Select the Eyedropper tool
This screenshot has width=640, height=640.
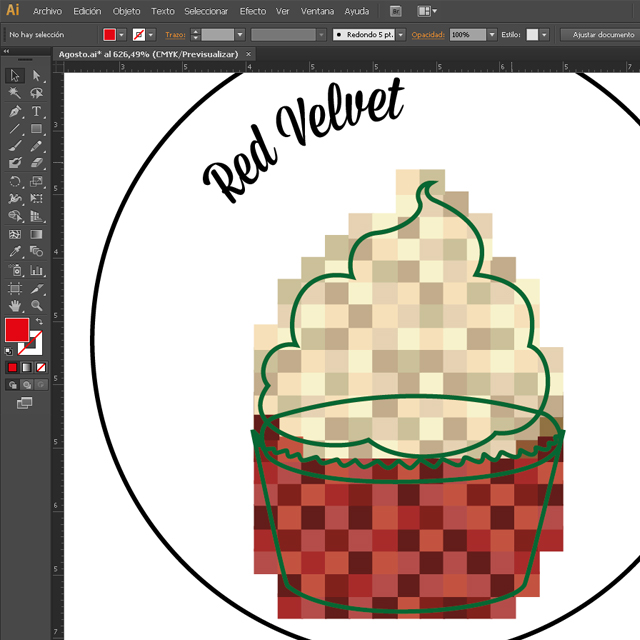(15, 251)
